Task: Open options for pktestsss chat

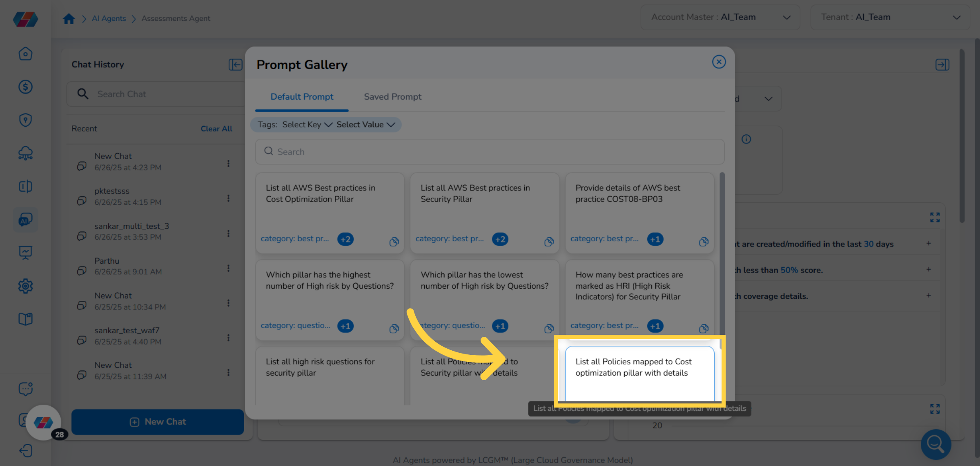Action: coord(228,198)
